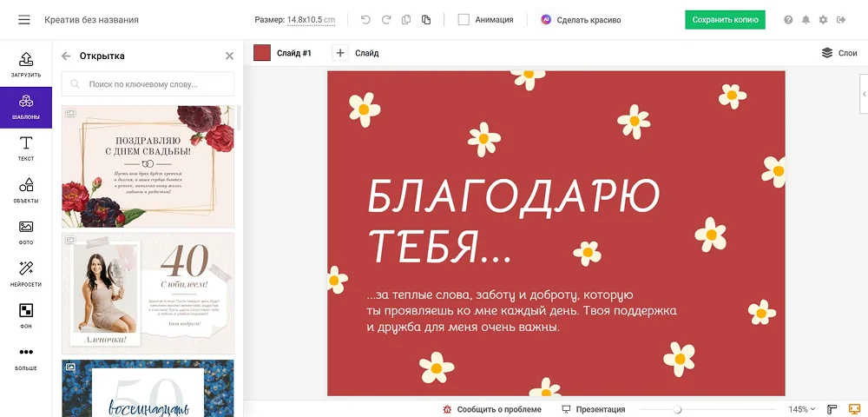
Task: Click the red slide background color swatch
Action: tap(262, 53)
